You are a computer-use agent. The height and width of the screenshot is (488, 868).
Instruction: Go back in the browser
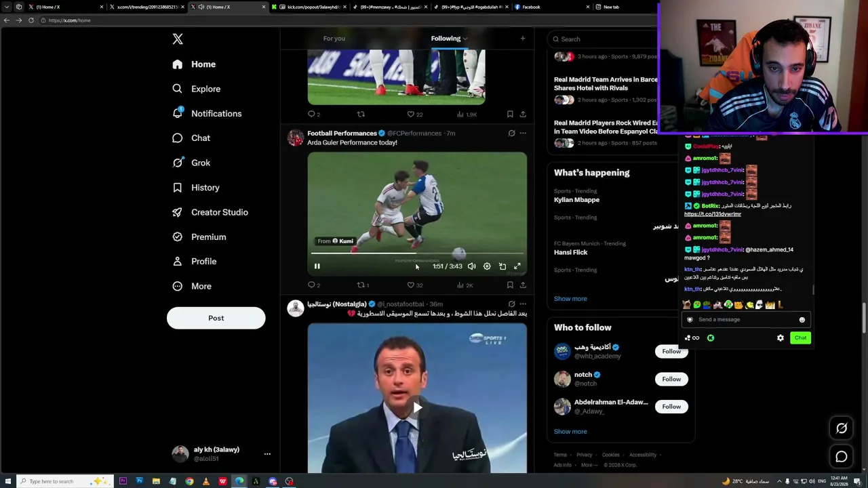pyautogui.click(x=7, y=20)
